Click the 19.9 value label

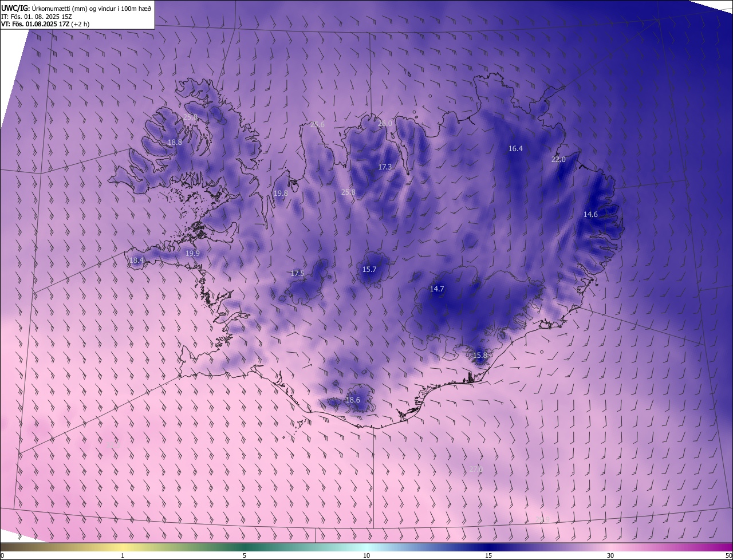point(192,253)
